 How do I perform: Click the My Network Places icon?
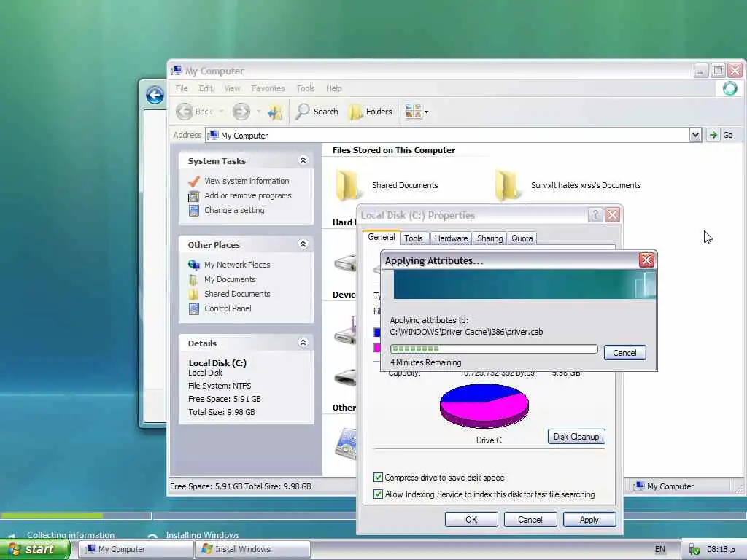(193, 265)
